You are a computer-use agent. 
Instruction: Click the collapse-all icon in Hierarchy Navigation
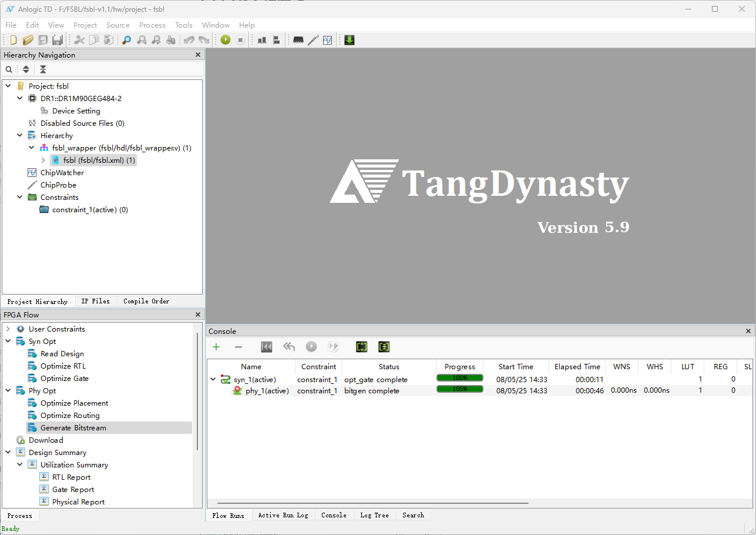coord(43,69)
